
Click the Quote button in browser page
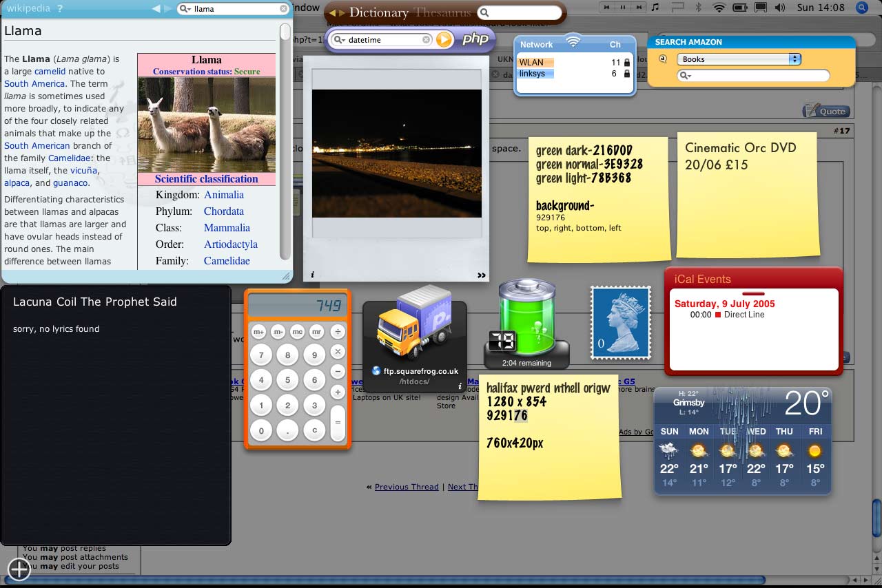tap(826, 111)
